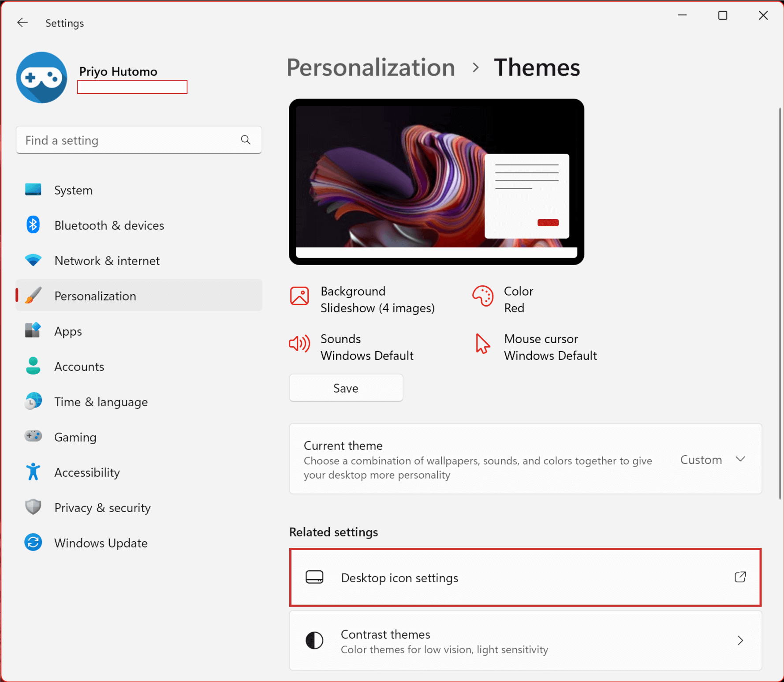Open Background Slideshow (4 images) setting
This screenshot has width=784, height=682.
click(362, 300)
